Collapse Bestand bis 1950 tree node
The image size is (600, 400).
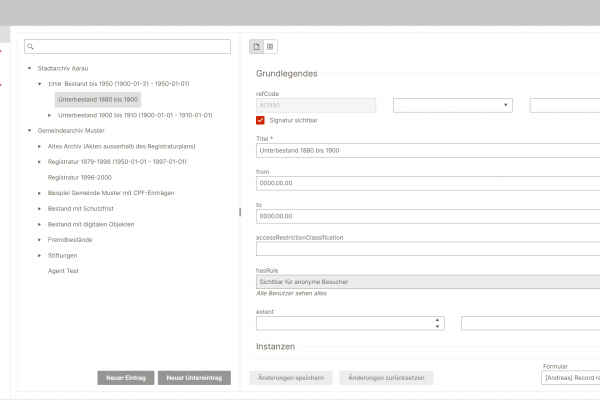(x=39, y=84)
